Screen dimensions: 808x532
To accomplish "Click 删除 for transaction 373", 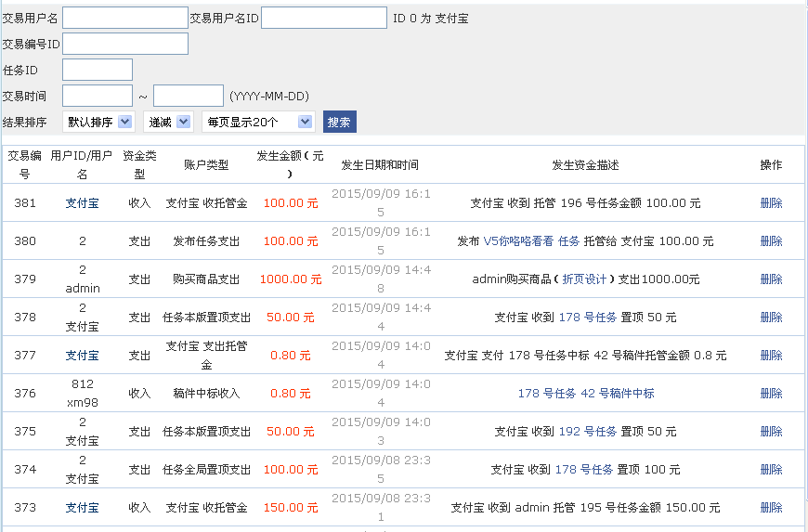I will click(x=771, y=508).
